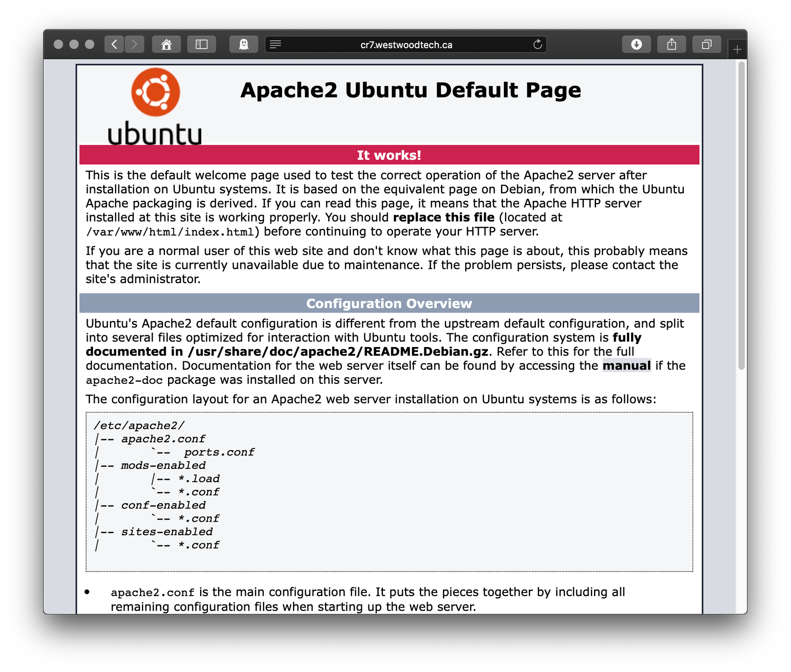Open the manual link
Image resolution: width=791 pixels, height=672 pixels.
tap(626, 366)
